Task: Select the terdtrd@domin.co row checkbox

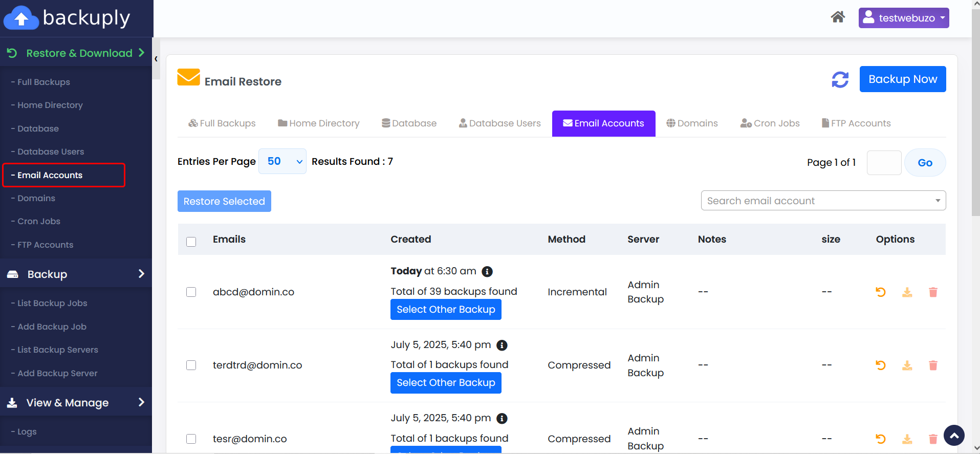Action: [191, 365]
